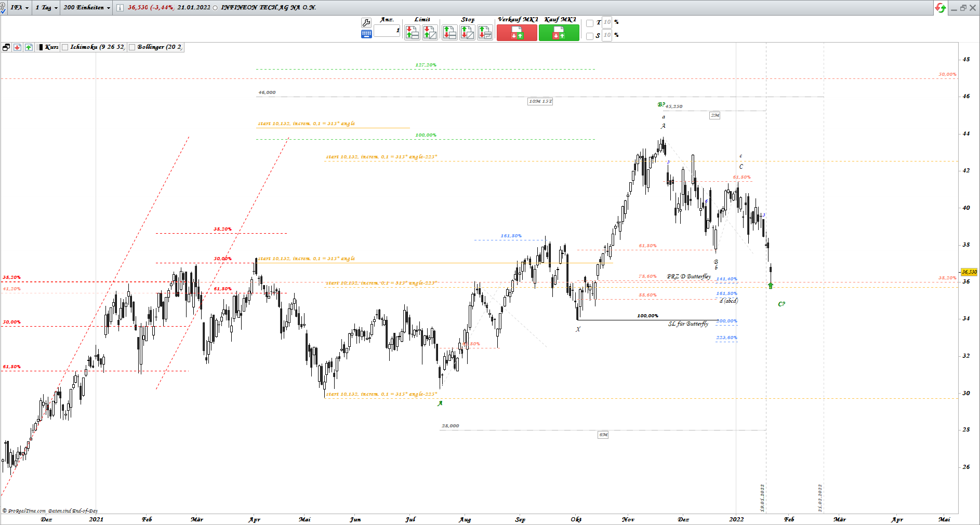980x525 pixels.
Task: Click the green 100,00% Fibonacci label
Action: tap(426, 135)
